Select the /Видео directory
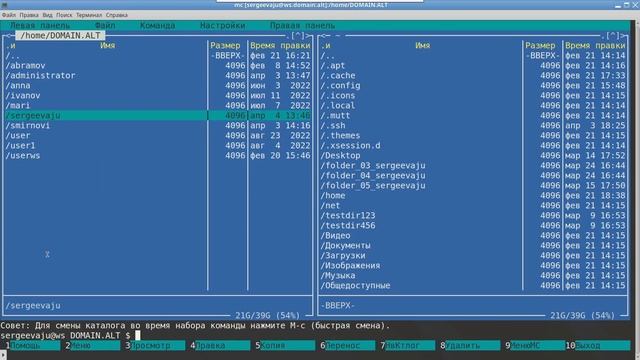 click(335, 236)
